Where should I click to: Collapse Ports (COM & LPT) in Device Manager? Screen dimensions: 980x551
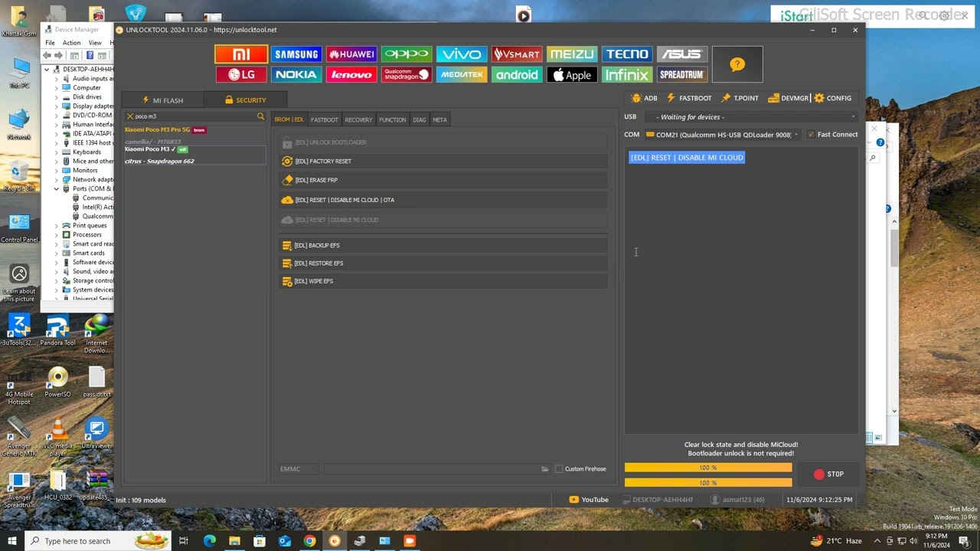56,189
